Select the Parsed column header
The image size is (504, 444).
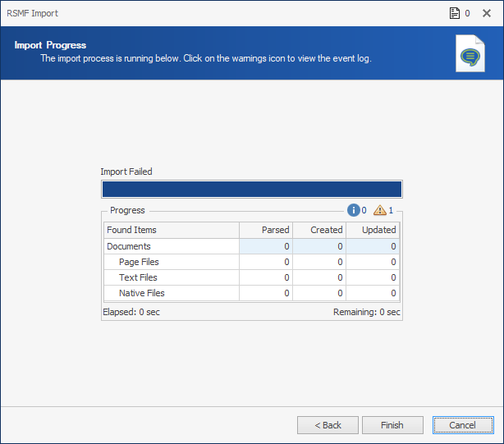pos(266,230)
